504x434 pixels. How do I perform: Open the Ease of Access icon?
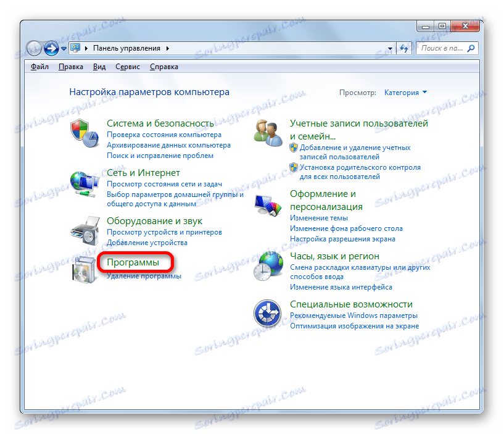268,314
